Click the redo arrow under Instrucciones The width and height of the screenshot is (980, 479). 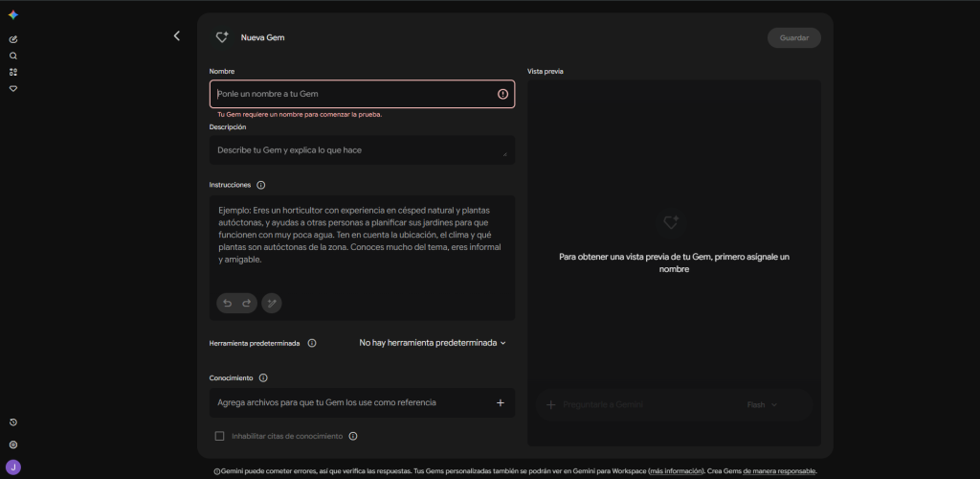coord(246,304)
